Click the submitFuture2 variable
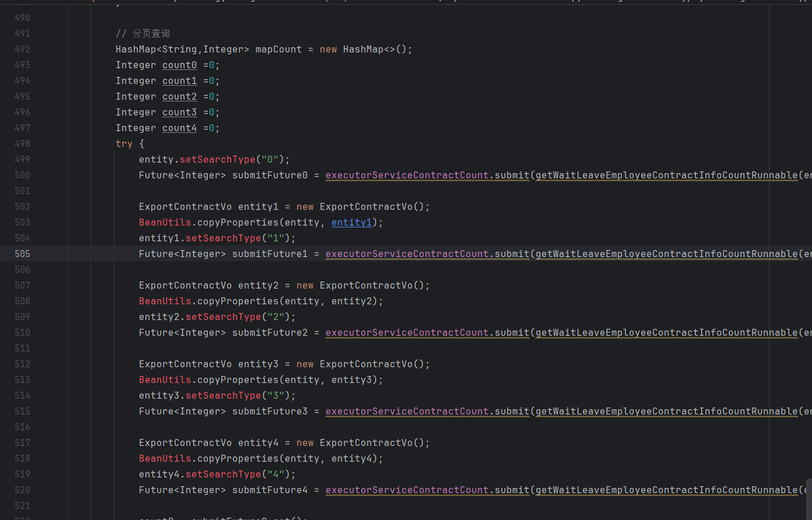 tap(269, 332)
